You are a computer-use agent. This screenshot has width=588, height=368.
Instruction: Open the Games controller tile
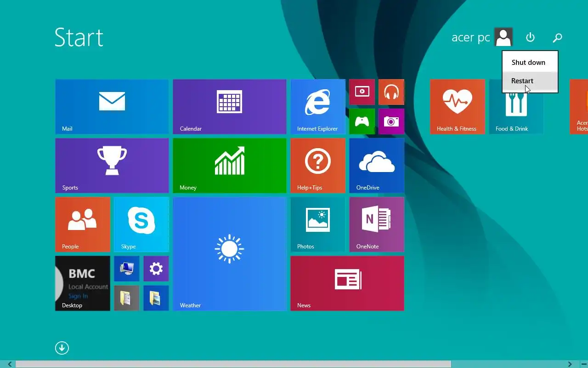point(362,121)
